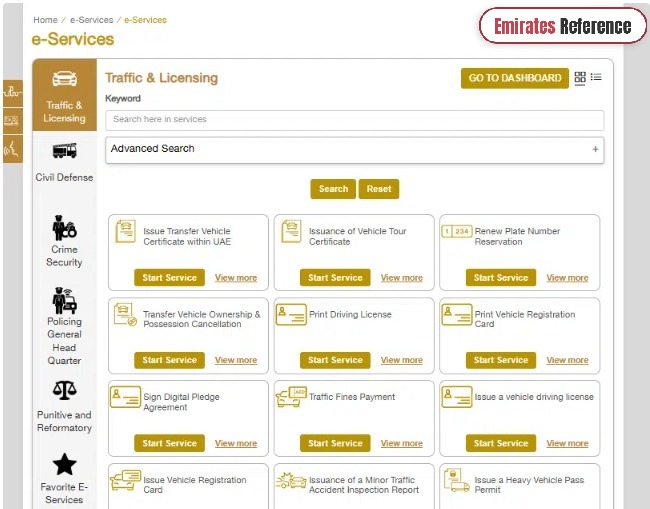Switch to list view icon
Image resolution: width=650 pixels, height=509 pixels.
[x=596, y=77]
